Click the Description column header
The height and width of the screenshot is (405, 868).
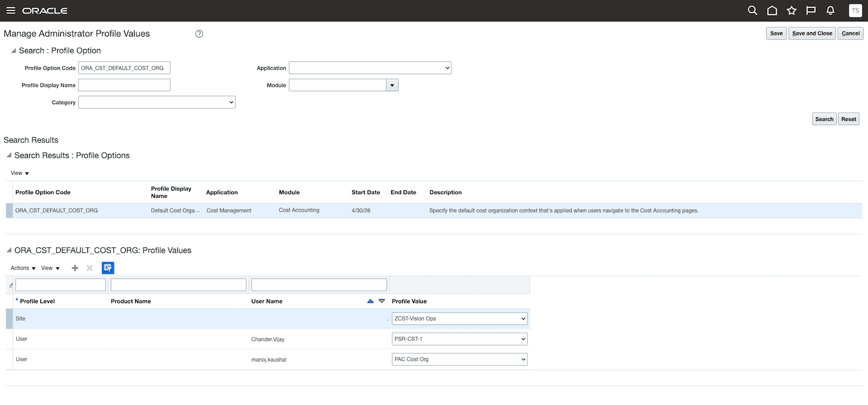pyautogui.click(x=445, y=192)
